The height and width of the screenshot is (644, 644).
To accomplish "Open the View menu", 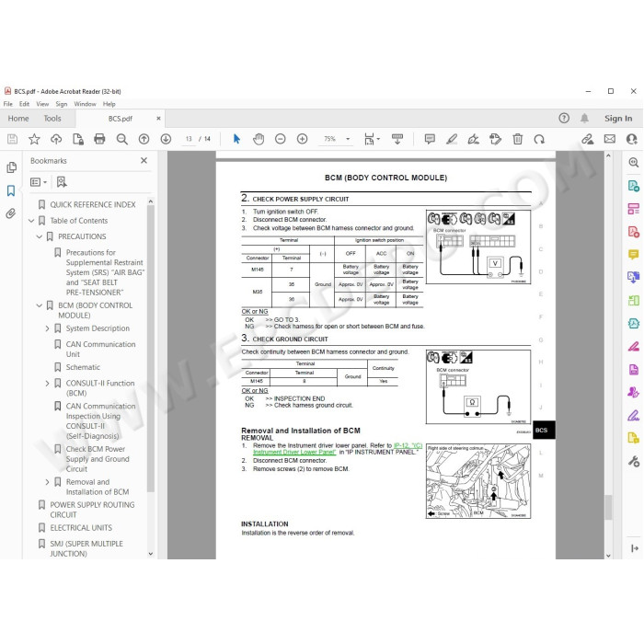I will tap(42, 104).
